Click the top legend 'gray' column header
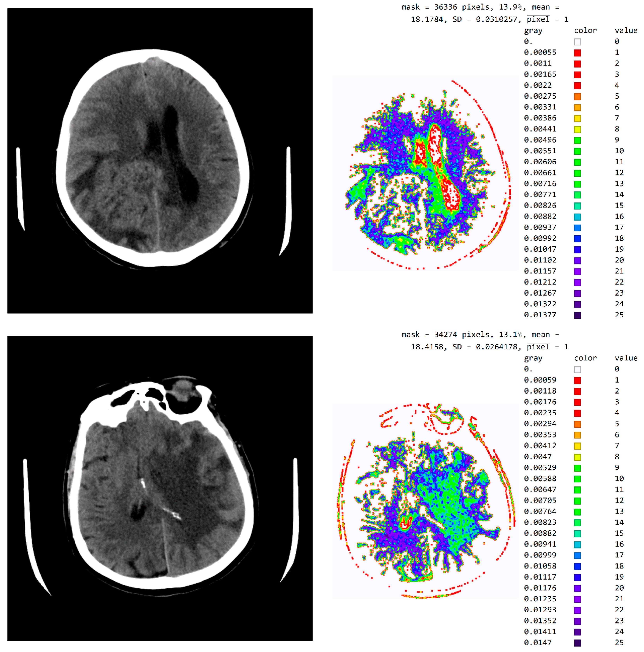 pyautogui.click(x=533, y=31)
